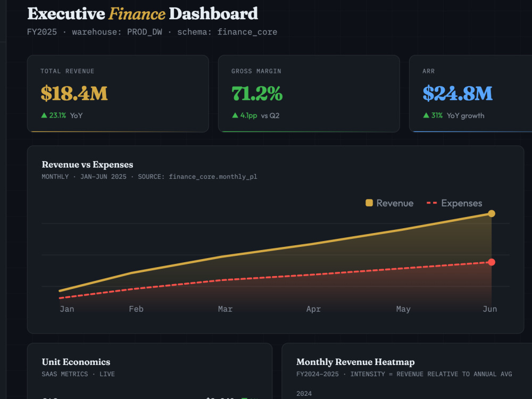Click the Expenses June data point
The width and height of the screenshot is (532, 399).
click(491, 262)
